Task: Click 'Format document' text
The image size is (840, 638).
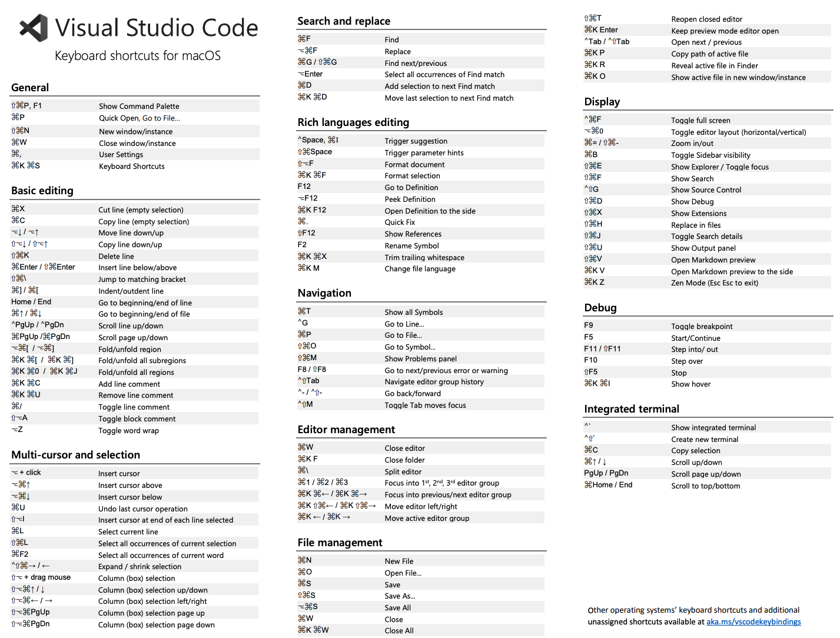Action: click(x=414, y=165)
